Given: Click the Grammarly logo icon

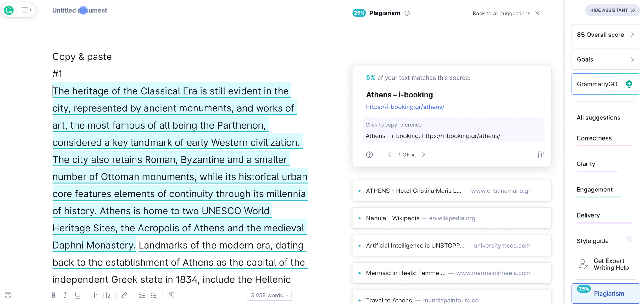Looking at the screenshot, I should 9,10.
